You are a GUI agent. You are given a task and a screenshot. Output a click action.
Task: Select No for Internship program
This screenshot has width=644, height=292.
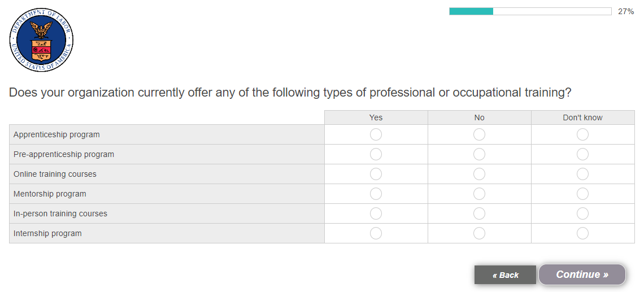pos(479,233)
